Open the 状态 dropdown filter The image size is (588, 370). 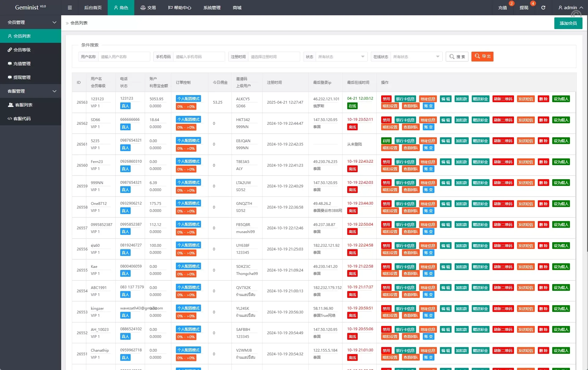click(341, 57)
